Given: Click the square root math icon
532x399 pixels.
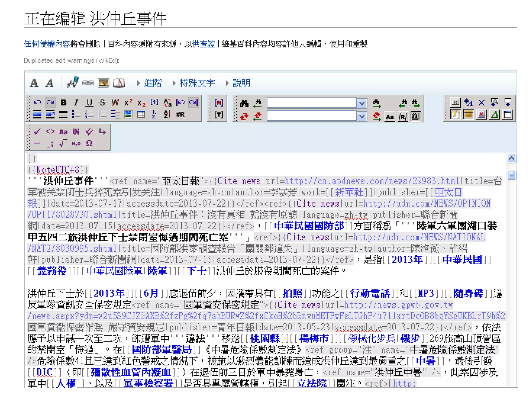Looking at the screenshot, I should pos(63,143).
